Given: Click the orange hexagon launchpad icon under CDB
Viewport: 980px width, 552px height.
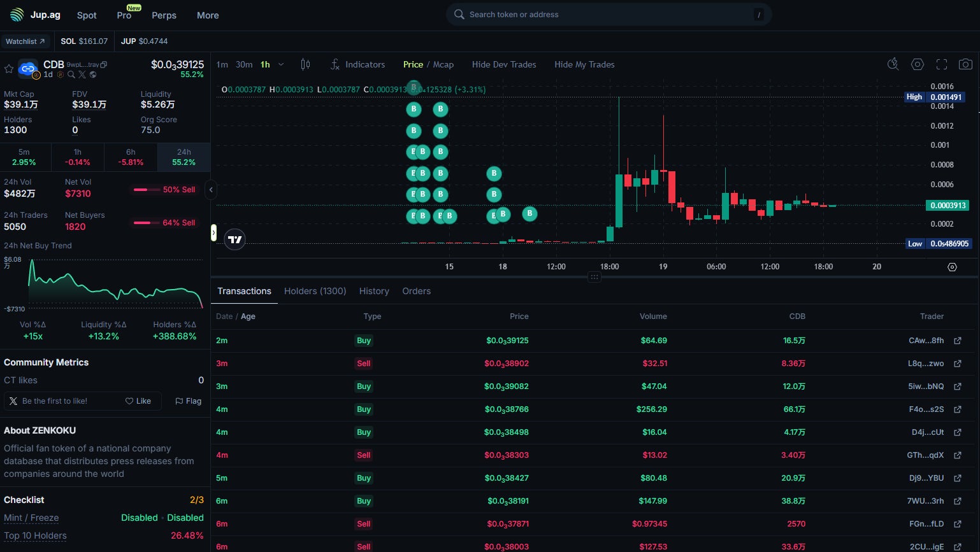Looking at the screenshot, I should click(61, 74).
